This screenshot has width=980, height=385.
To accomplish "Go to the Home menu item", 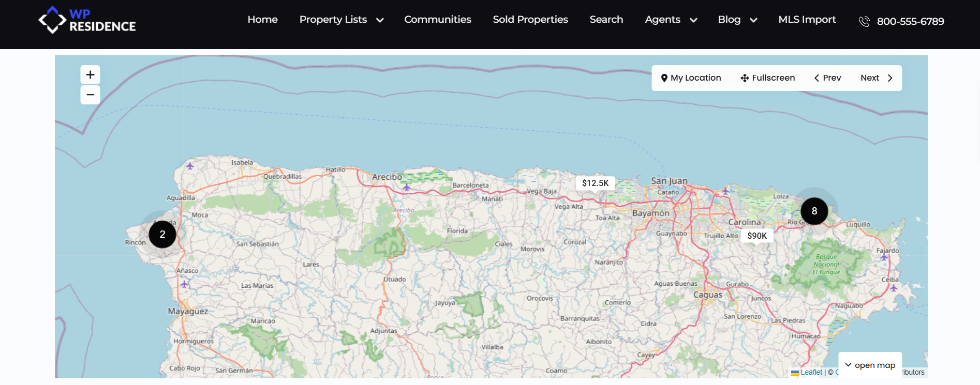I will (x=262, y=20).
